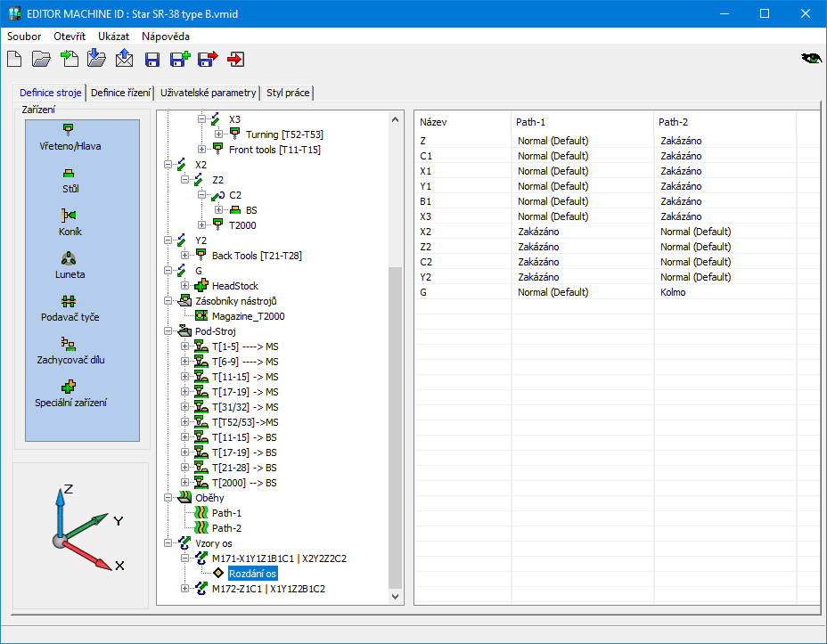Select the Koník device icon
The width and height of the screenshot is (827, 644).
pyautogui.click(x=69, y=216)
